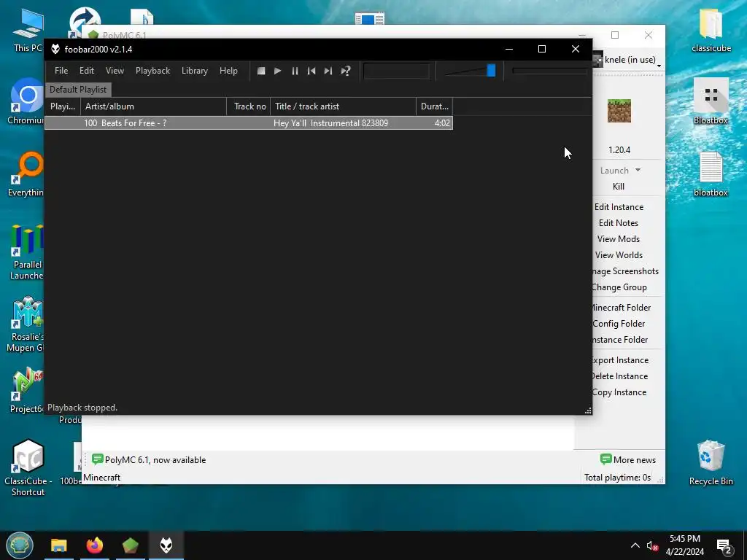Click Launch button in PolyMC

(x=614, y=171)
